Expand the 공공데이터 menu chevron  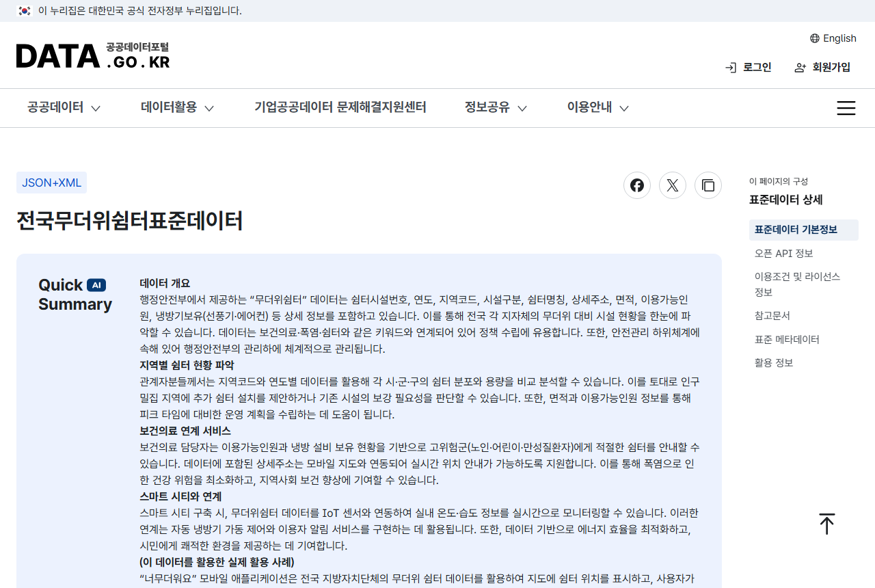click(96, 108)
